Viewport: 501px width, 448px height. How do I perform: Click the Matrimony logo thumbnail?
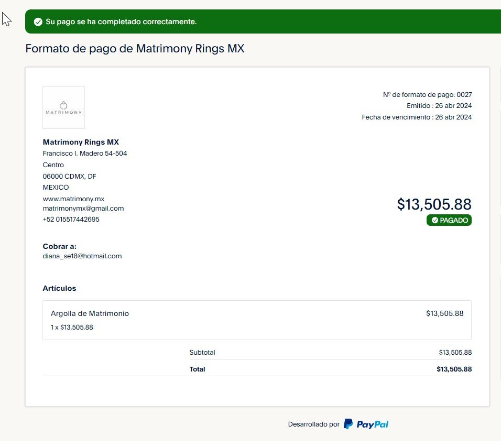(x=63, y=107)
